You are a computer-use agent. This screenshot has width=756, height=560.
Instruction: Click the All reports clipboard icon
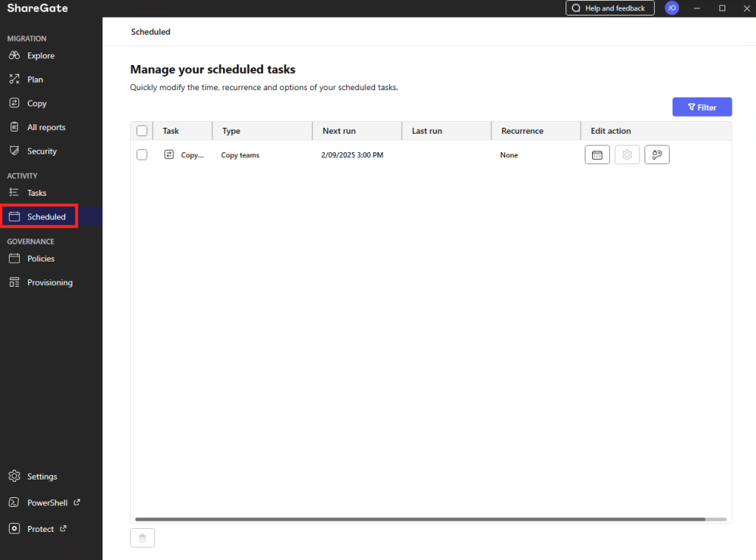(x=15, y=127)
